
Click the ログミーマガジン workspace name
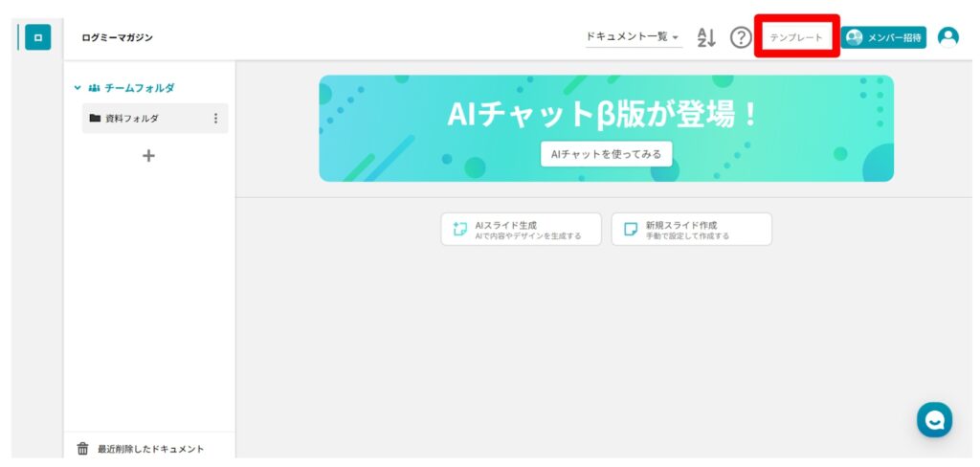[x=118, y=37]
